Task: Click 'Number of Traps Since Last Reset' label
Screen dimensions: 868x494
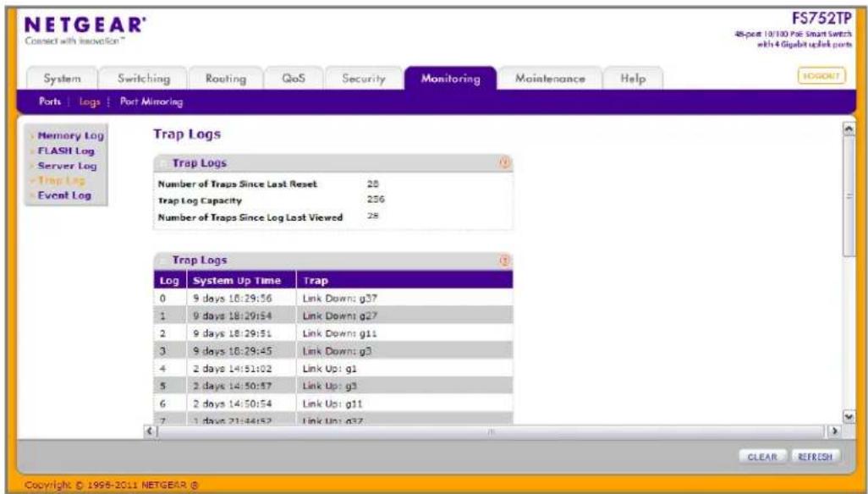Action: click(x=238, y=184)
